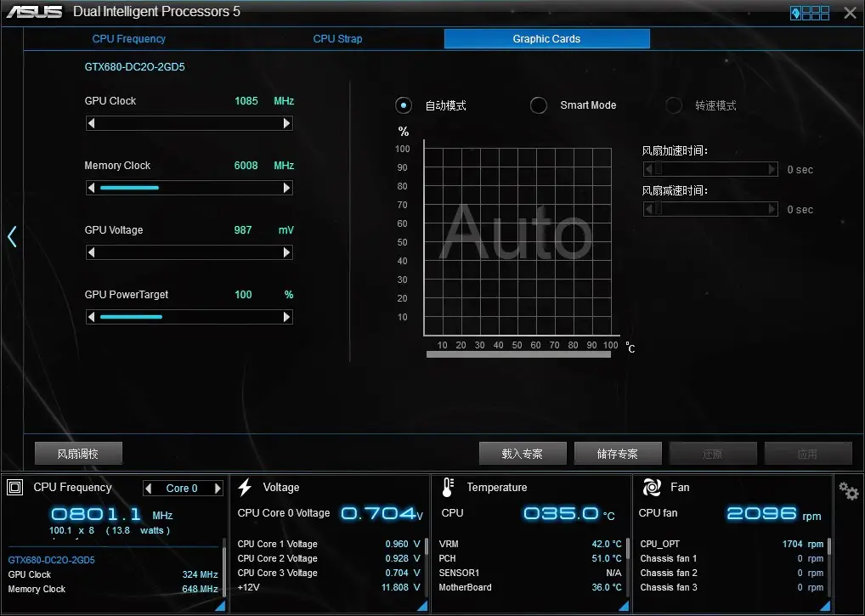Screen dimensions: 865x616
Task: Increase GPU PowerTarget with right arrow
Action: coord(286,317)
